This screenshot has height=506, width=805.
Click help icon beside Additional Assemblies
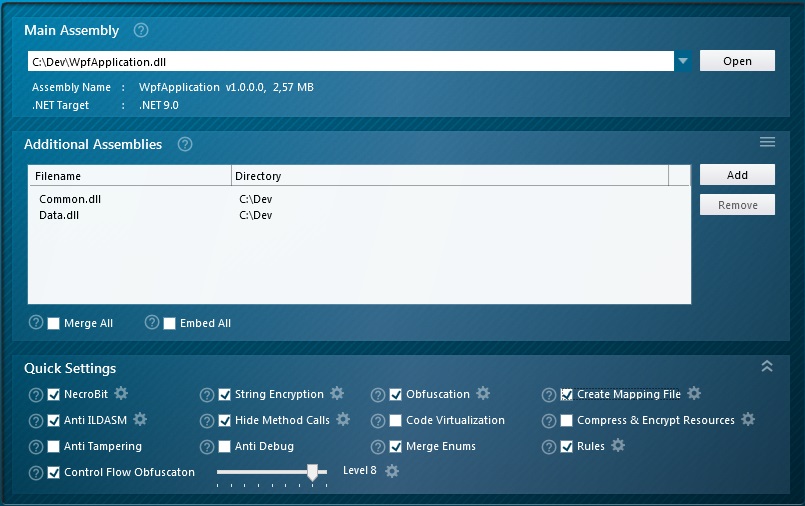coord(185,144)
